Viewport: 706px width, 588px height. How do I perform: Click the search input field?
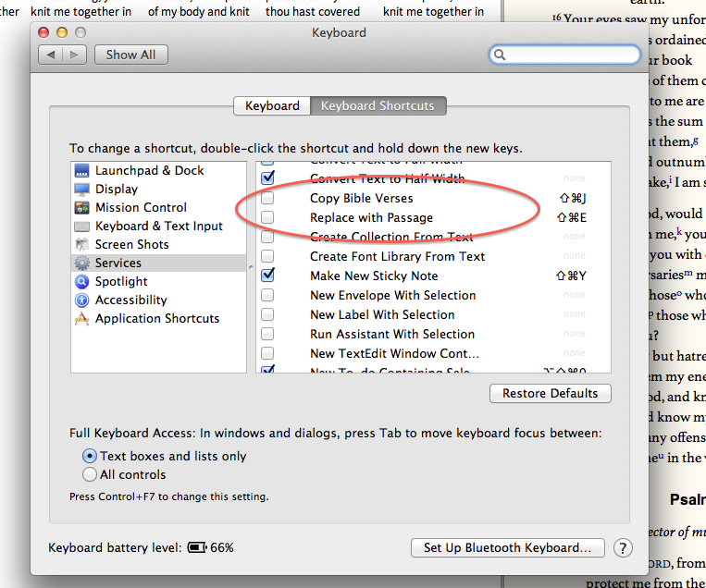pyautogui.click(x=564, y=55)
